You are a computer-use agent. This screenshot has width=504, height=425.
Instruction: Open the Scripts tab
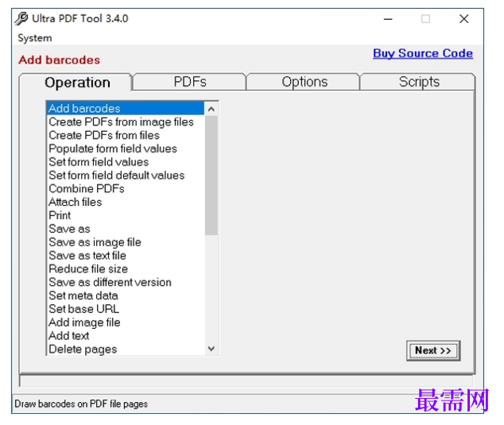(419, 82)
